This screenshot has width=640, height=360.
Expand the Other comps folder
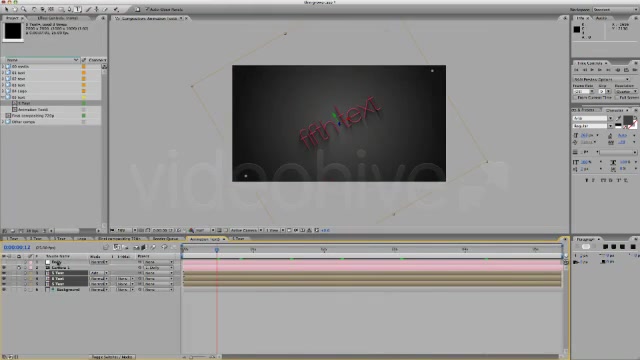point(3,122)
